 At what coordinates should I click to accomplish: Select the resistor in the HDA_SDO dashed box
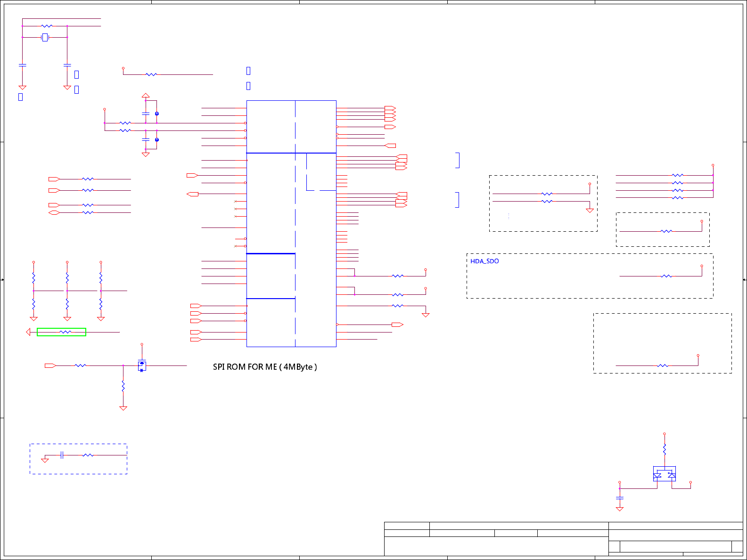tap(666, 276)
